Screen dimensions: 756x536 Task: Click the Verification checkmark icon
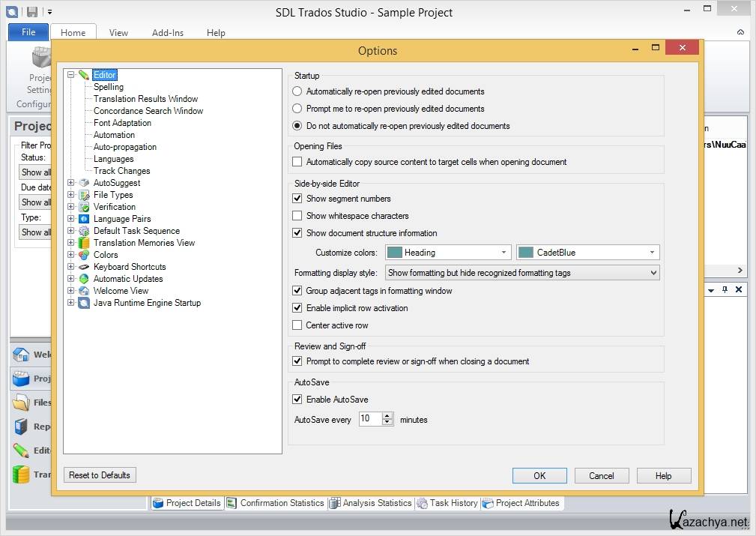(x=84, y=207)
